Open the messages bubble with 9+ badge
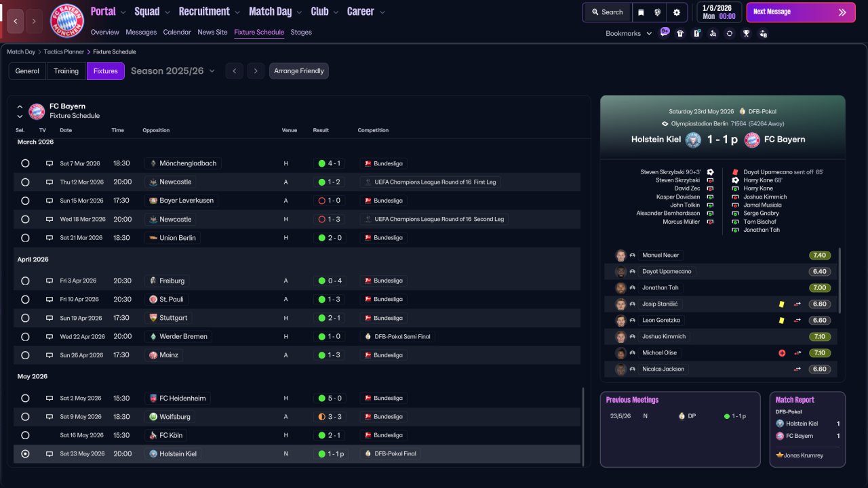This screenshot has height=488, width=868. click(664, 33)
